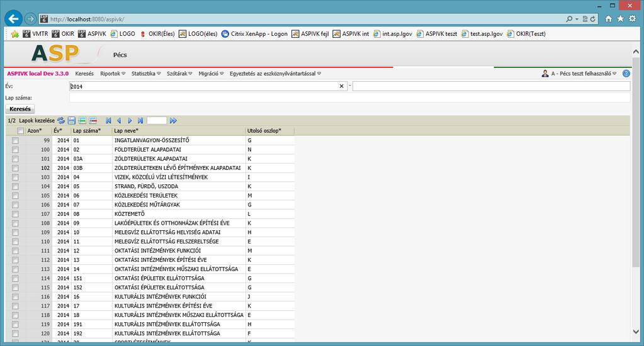Click the Év range end field
Screen dimensions: 644x346
(491, 86)
